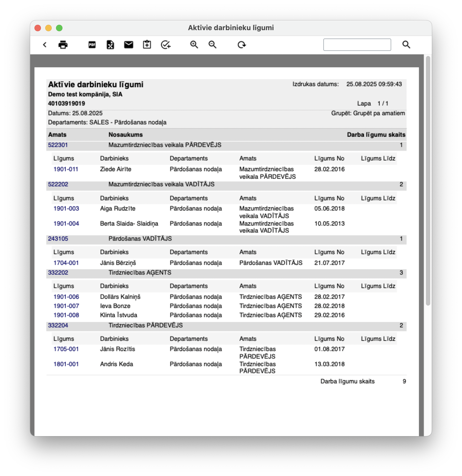
Task: Focus the toolbar search text field
Action: [x=357, y=45]
